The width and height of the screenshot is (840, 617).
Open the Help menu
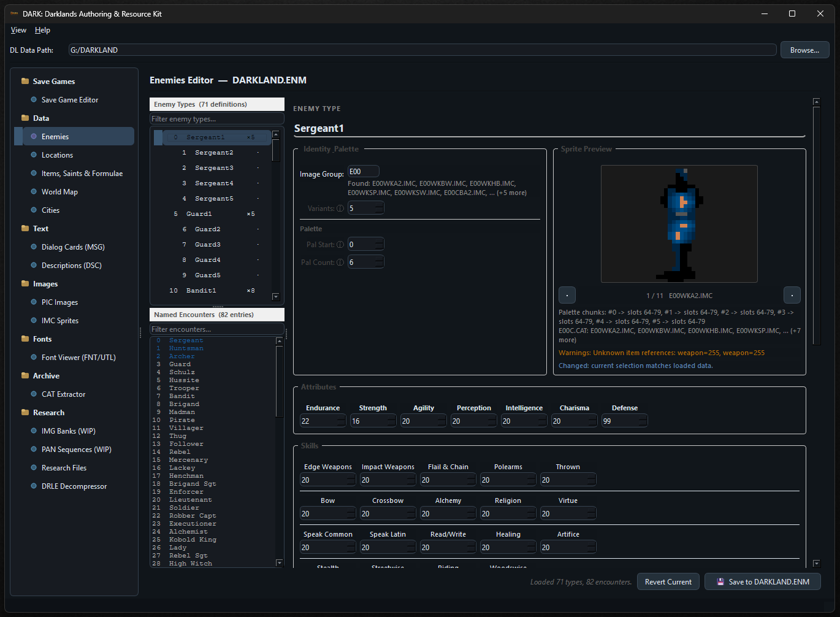(x=42, y=30)
